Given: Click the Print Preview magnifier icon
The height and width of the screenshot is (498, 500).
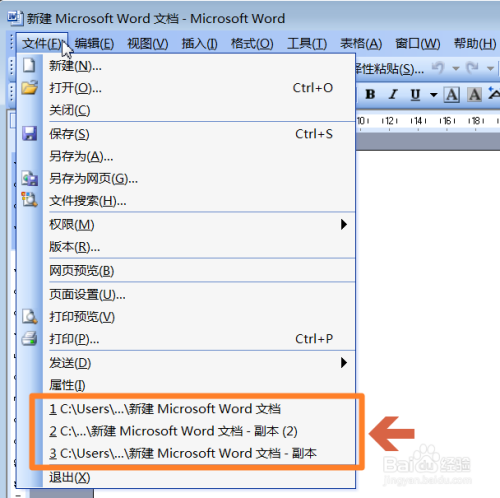Looking at the screenshot, I should 29,316.
